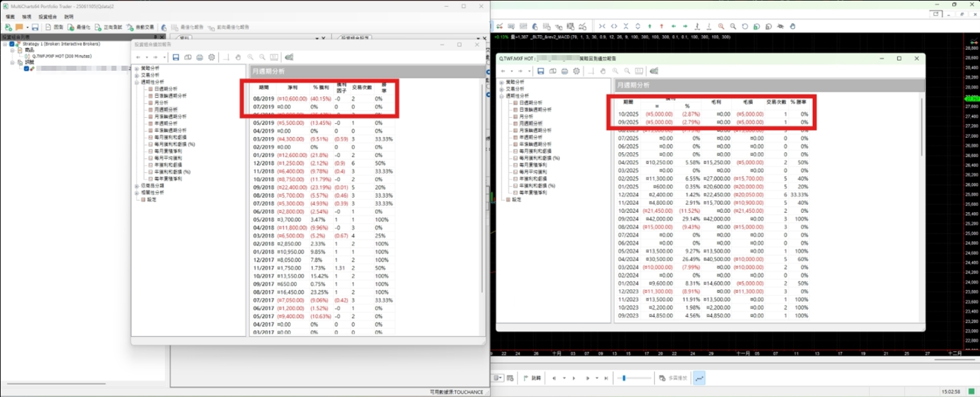Click the red zoom-in magnifier in chart toolbar

[x=721, y=26]
